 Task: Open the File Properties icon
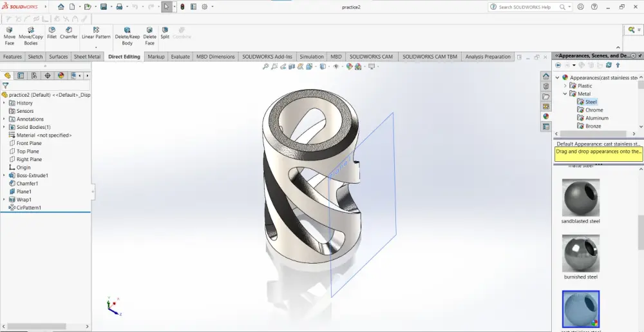tap(193, 6)
